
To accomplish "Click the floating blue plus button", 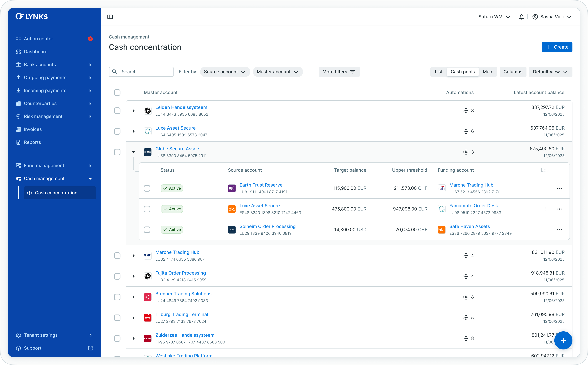I will coord(563,340).
